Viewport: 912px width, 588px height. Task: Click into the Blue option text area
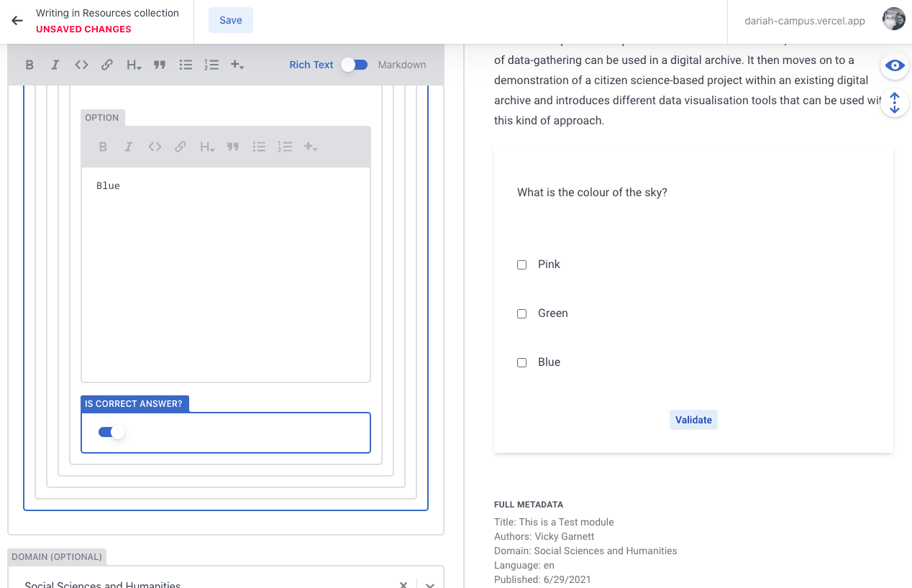(x=226, y=273)
